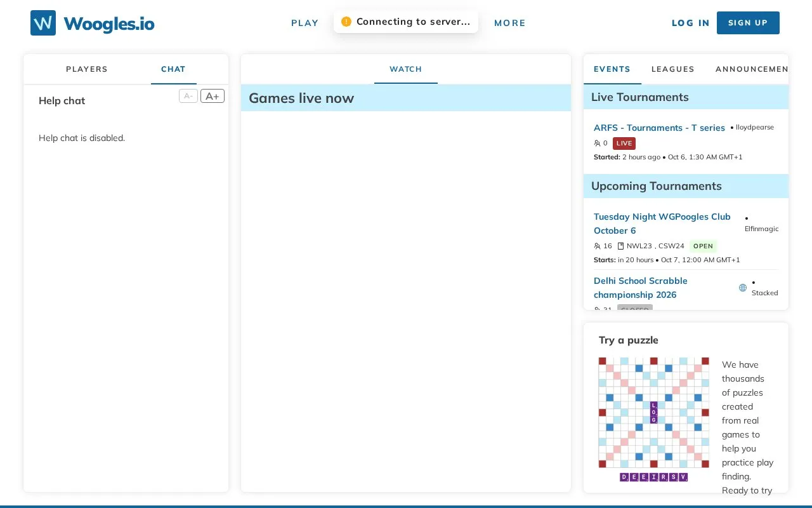Click the "Connecting to server..." message

[x=414, y=22]
